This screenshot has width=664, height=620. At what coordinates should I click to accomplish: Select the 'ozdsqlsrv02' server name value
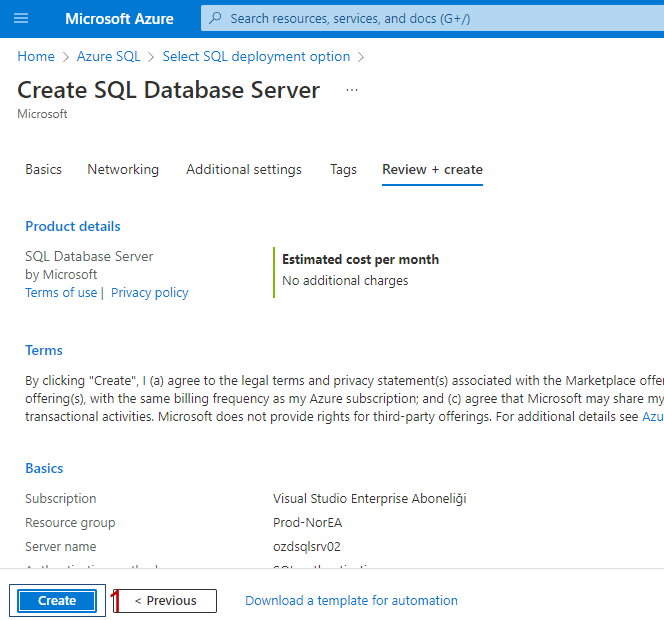pos(307,547)
